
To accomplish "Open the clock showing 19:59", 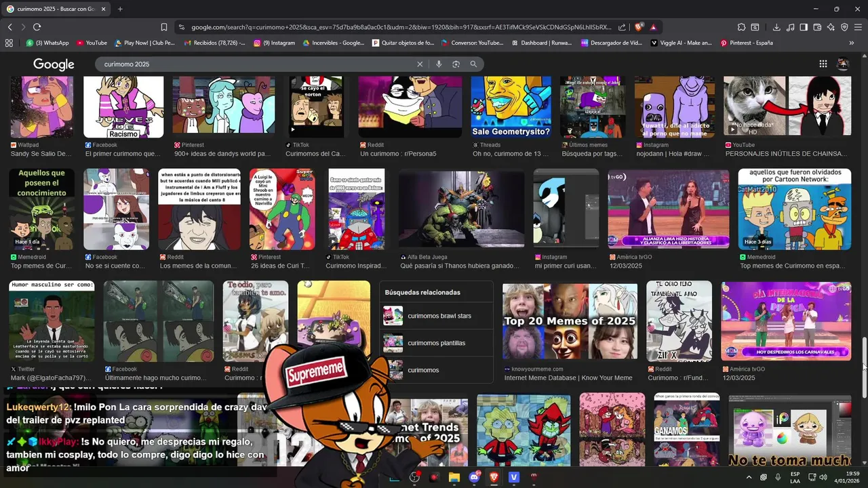I will click(x=848, y=477).
